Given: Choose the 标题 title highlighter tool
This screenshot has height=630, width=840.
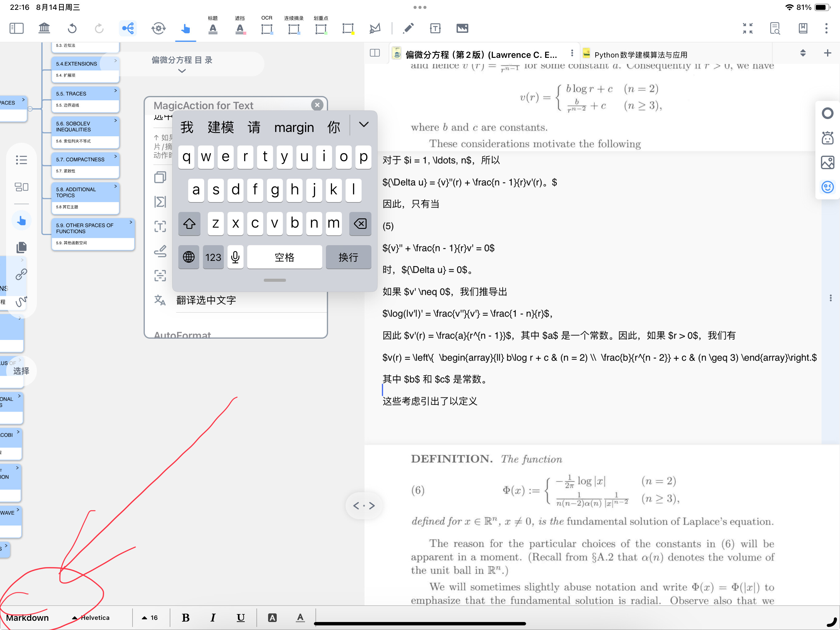Looking at the screenshot, I should pos(213,29).
